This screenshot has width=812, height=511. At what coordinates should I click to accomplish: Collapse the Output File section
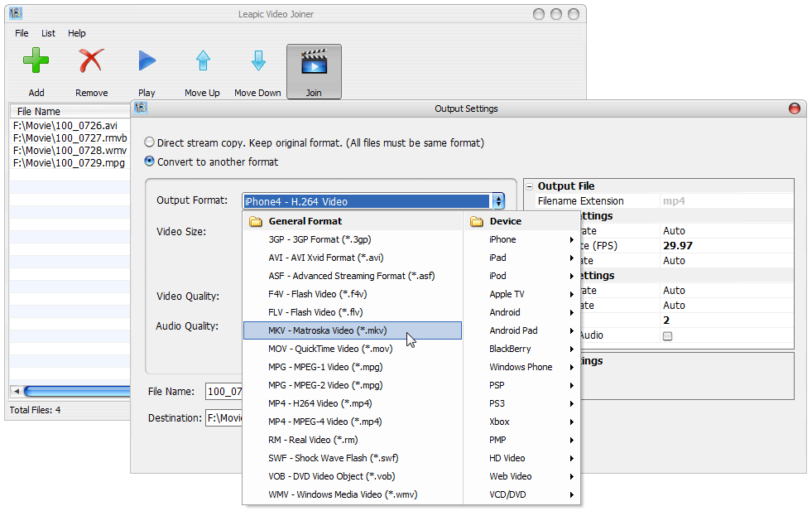(x=530, y=186)
